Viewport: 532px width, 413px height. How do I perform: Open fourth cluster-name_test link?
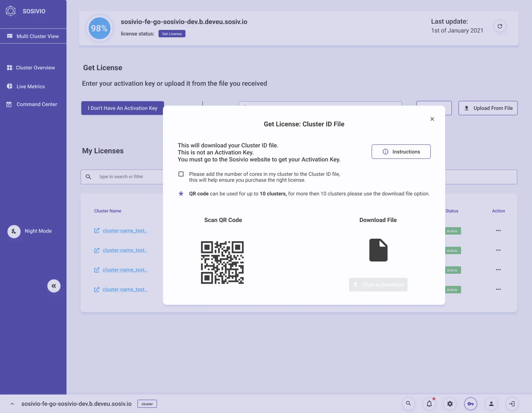tap(125, 289)
